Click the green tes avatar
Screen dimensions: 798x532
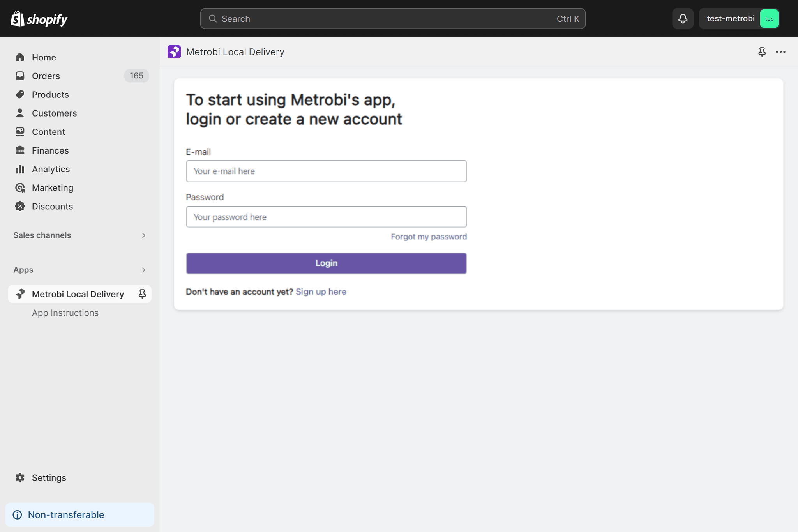pyautogui.click(x=769, y=19)
